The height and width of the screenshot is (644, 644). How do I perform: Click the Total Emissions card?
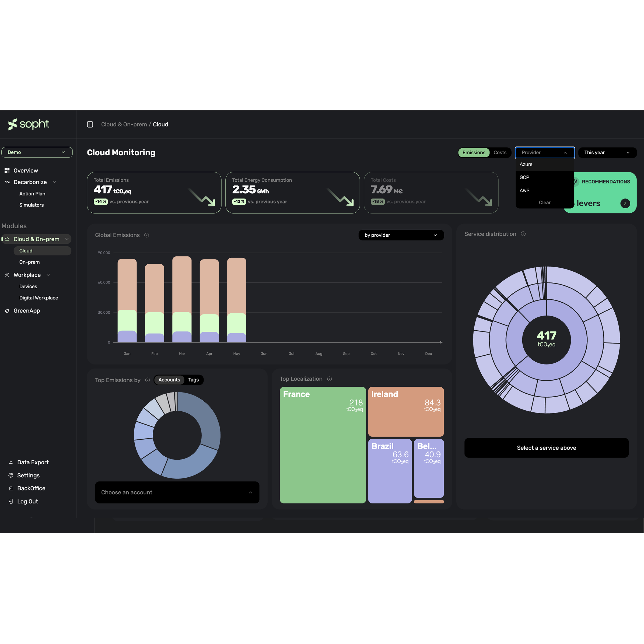coord(154,193)
